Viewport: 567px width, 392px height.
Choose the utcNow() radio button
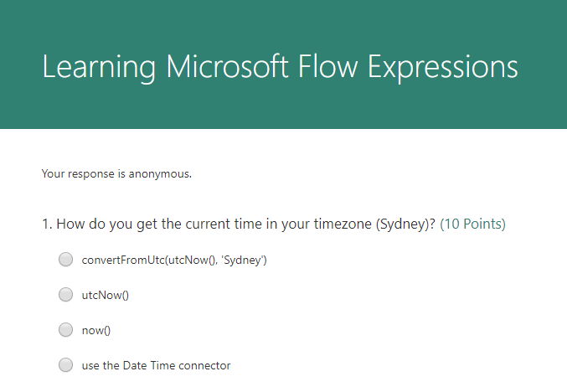(65, 295)
